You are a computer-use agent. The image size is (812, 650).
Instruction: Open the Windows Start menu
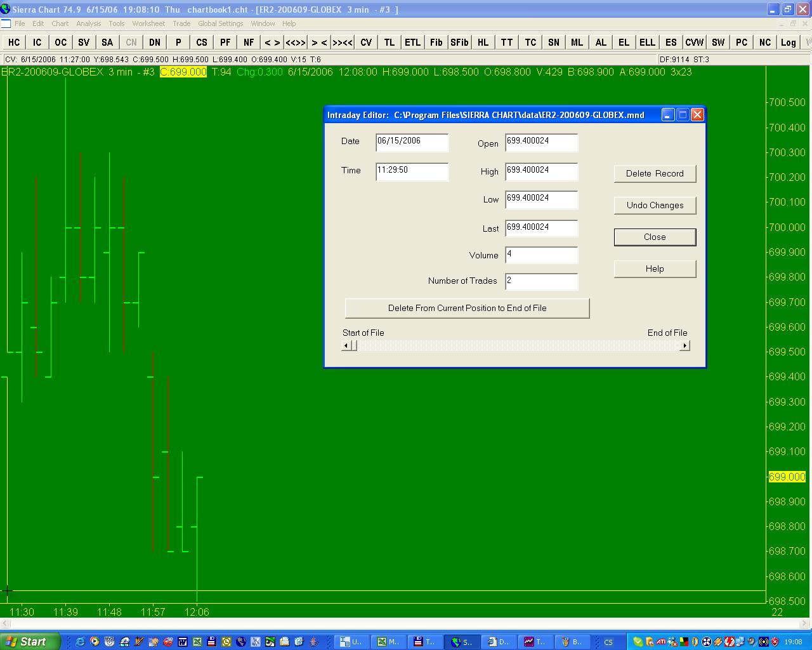pos(30,641)
